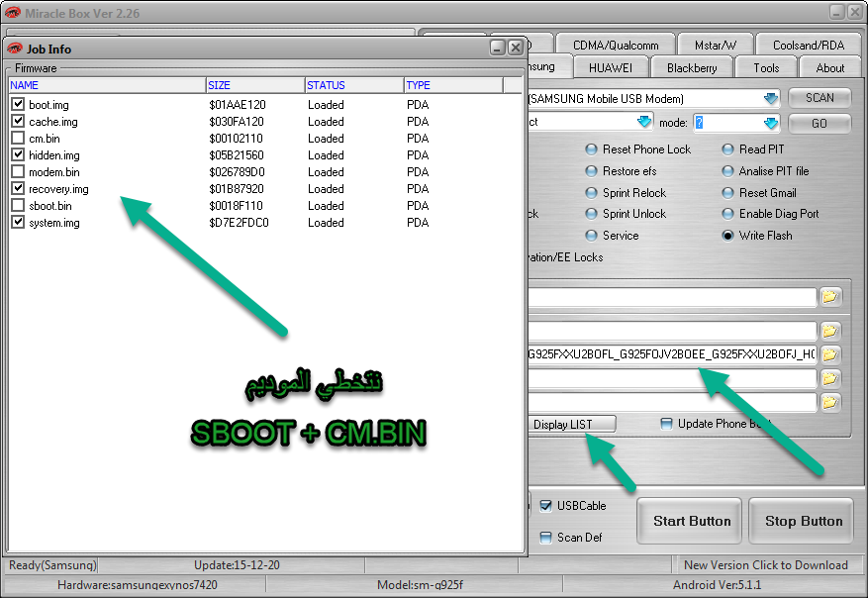This screenshot has width=868, height=598.
Task: Click the Start Button
Action: click(x=689, y=521)
